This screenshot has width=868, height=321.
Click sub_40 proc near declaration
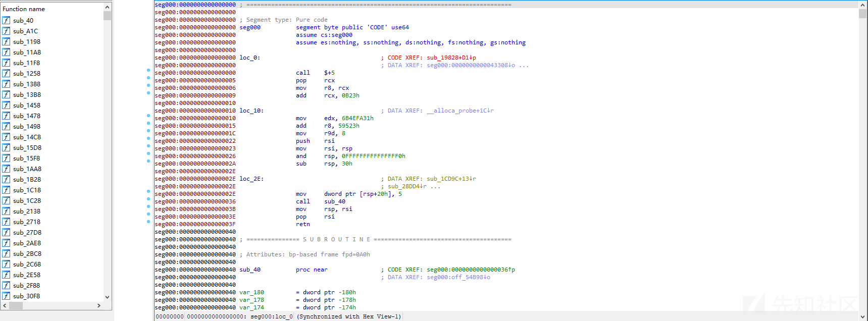283,270
